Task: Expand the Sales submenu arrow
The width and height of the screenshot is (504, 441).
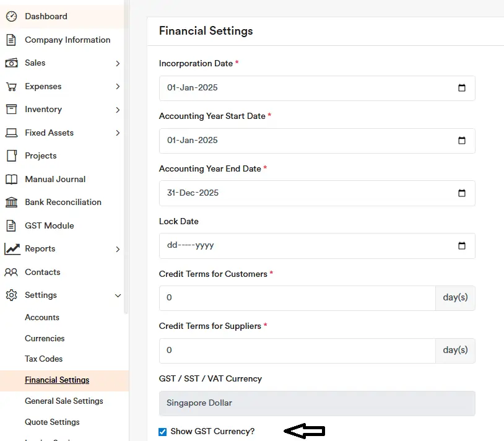Action: [x=118, y=63]
